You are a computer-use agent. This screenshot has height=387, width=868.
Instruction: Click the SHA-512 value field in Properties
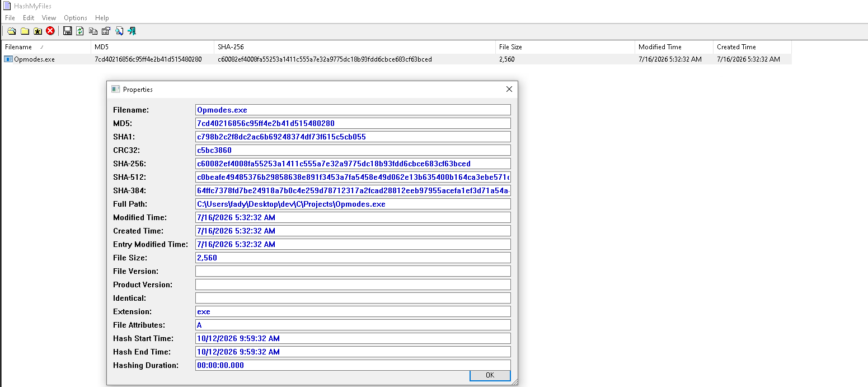(x=353, y=177)
